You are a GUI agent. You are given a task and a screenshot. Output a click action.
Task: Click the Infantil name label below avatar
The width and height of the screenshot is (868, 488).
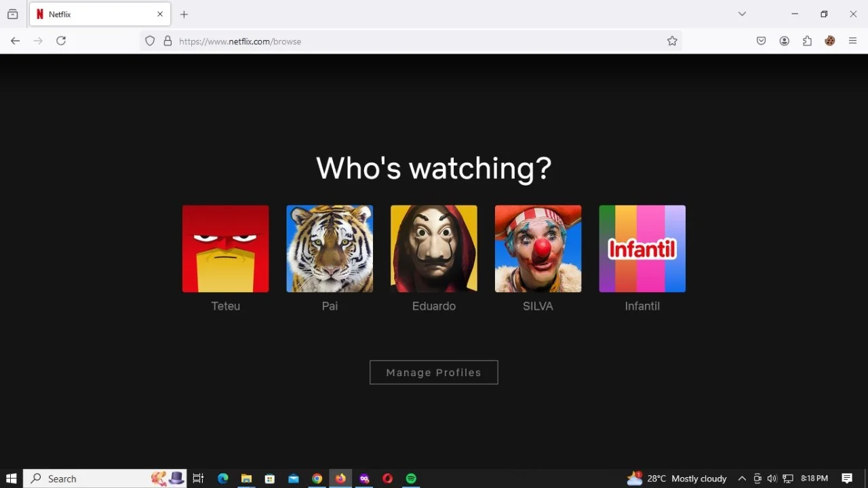coord(642,306)
